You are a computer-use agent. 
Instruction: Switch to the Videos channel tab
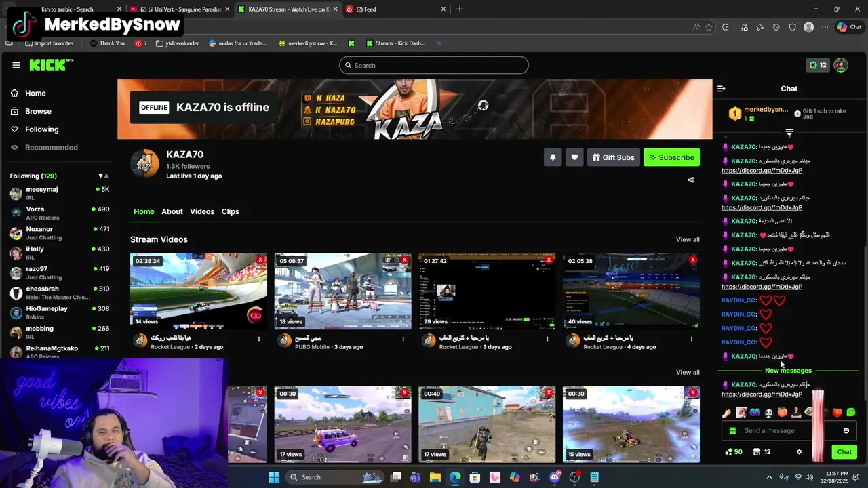tap(202, 211)
